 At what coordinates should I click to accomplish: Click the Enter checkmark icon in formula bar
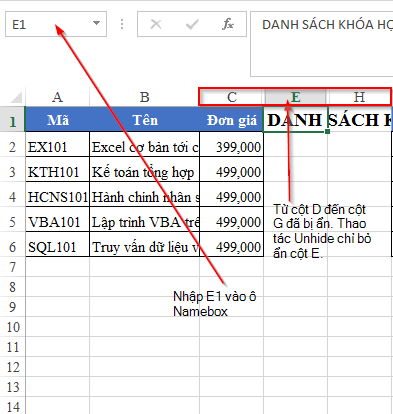192,24
